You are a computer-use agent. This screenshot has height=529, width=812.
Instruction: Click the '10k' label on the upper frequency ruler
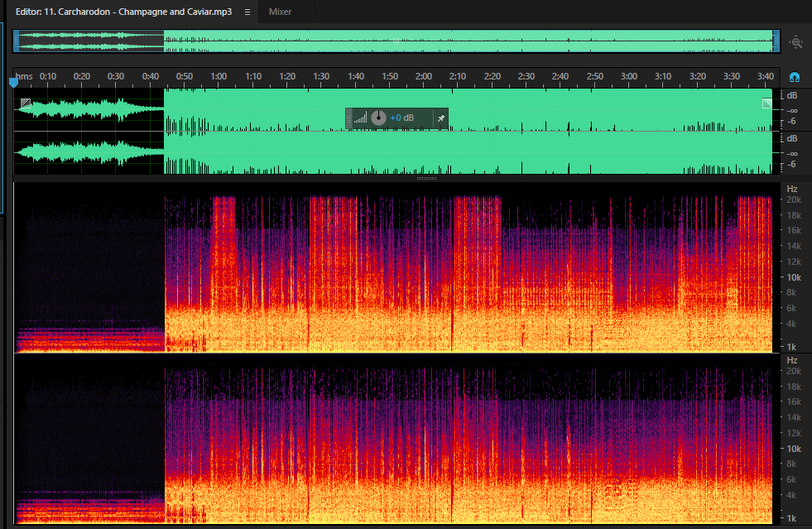pyautogui.click(x=794, y=277)
